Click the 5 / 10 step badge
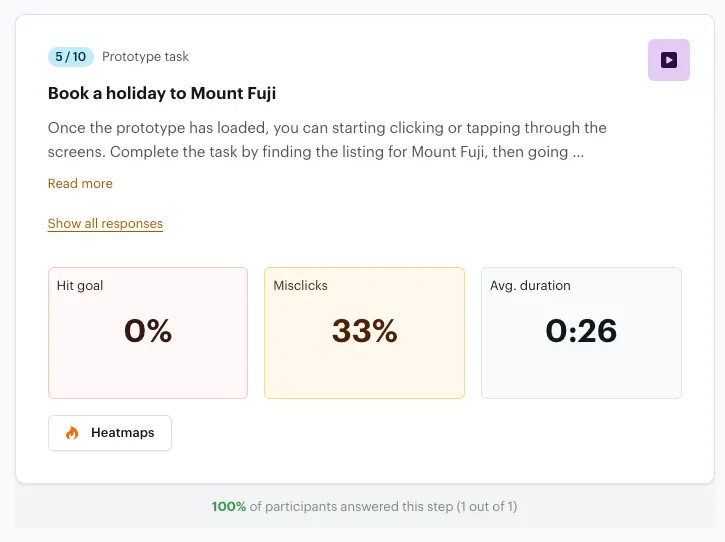 coord(70,57)
